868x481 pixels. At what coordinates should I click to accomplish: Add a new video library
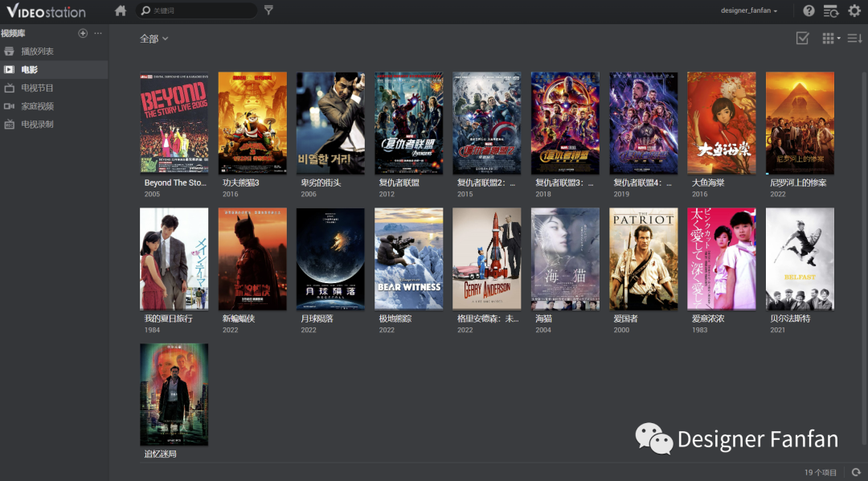[x=83, y=33]
